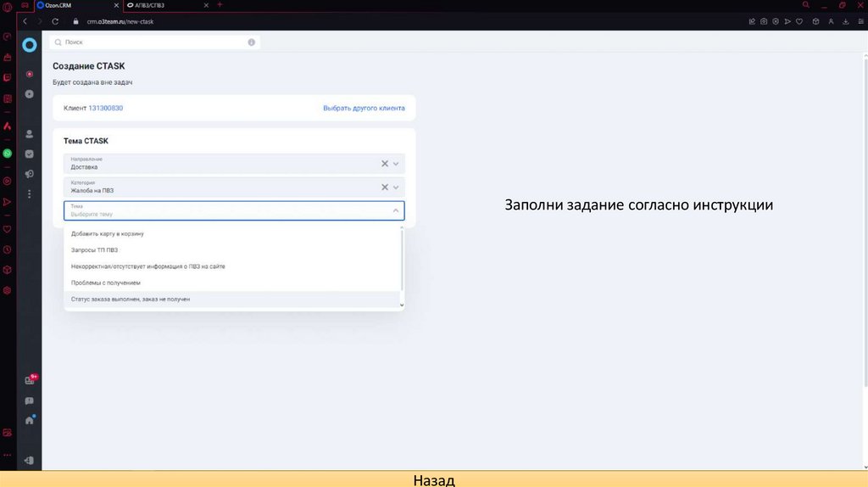
Task: Open client link 131300830
Action: click(x=106, y=108)
